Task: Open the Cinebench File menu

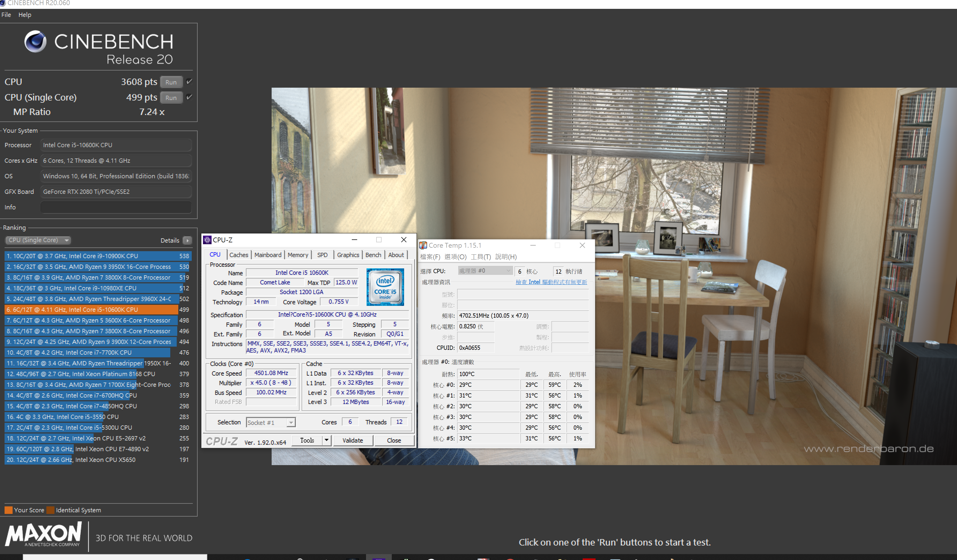Action: (x=6, y=15)
